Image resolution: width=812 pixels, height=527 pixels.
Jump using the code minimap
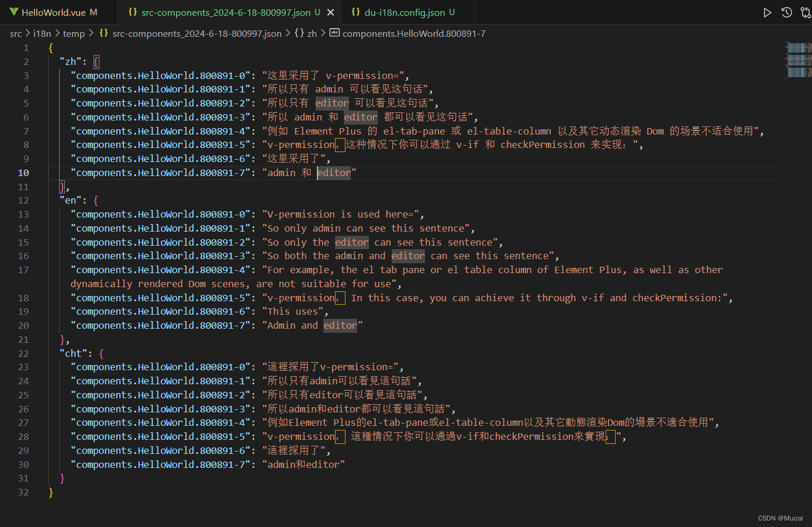(x=798, y=60)
